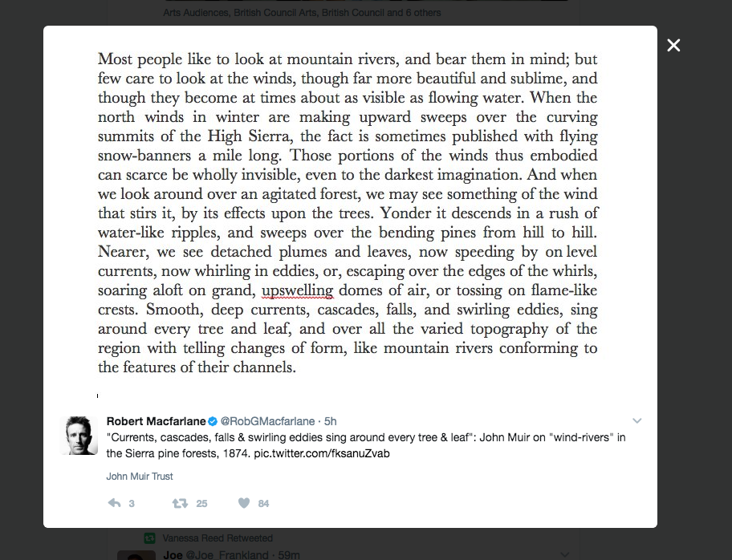
Task: Click the blue verified badge
Action: [x=213, y=421]
